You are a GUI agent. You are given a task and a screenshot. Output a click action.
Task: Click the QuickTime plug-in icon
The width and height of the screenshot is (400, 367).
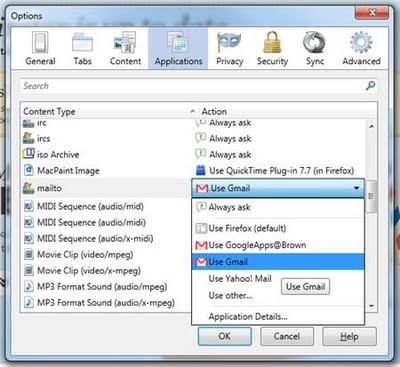pos(200,170)
